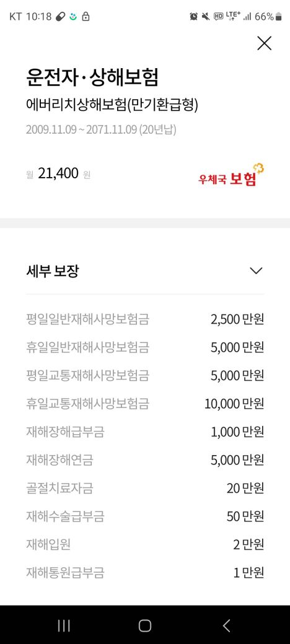290x644 pixels.
Task: Tap the 에버리치상해보험(만기환급형) product name
Action: (112, 105)
